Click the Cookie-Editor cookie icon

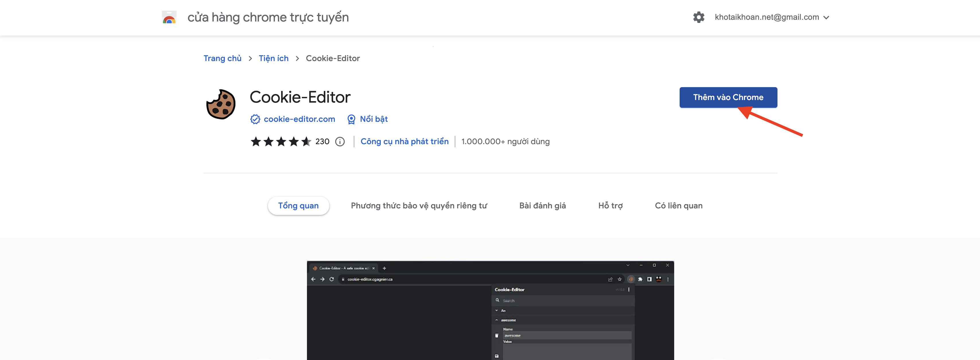221,104
